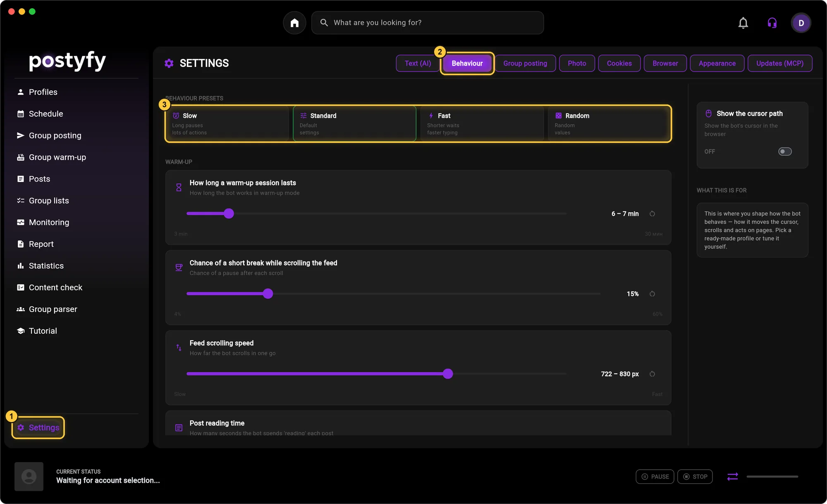Screen dimensions: 827x504
Task: Select the Fast behaviour preset
Action: 482,124
